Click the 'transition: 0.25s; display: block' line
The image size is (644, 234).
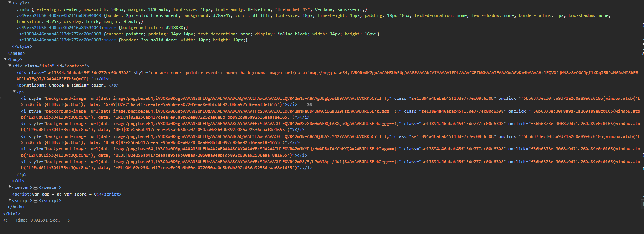pyautogui.click(x=80, y=21)
